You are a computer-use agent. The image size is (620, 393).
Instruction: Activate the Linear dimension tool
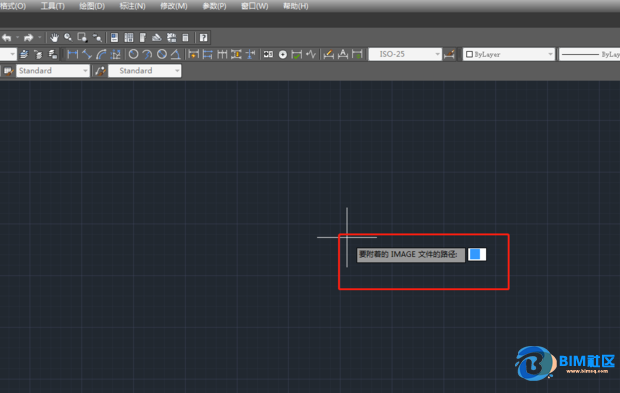pos(73,54)
